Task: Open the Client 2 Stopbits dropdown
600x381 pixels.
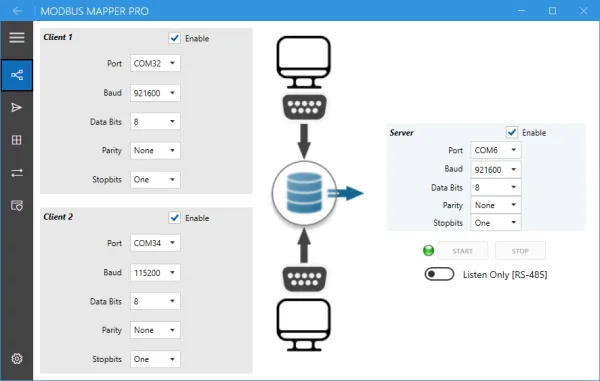Action: tap(155, 359)
